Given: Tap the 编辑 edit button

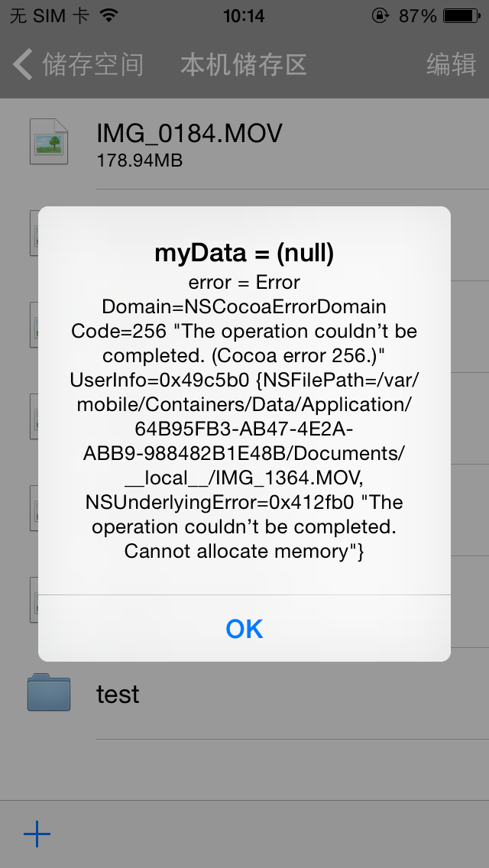Looking at the screenshot, I should [x=452, y=65].
